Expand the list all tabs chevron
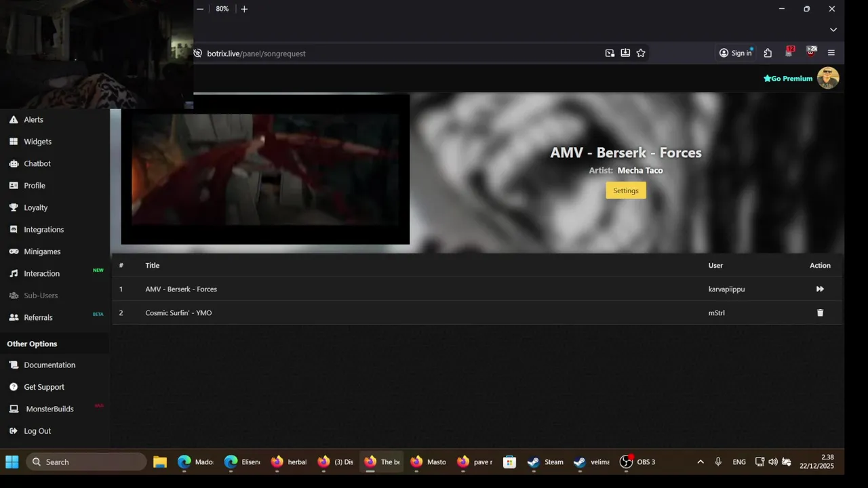Screen dimensions: 868x488 [x=833, y=30]
